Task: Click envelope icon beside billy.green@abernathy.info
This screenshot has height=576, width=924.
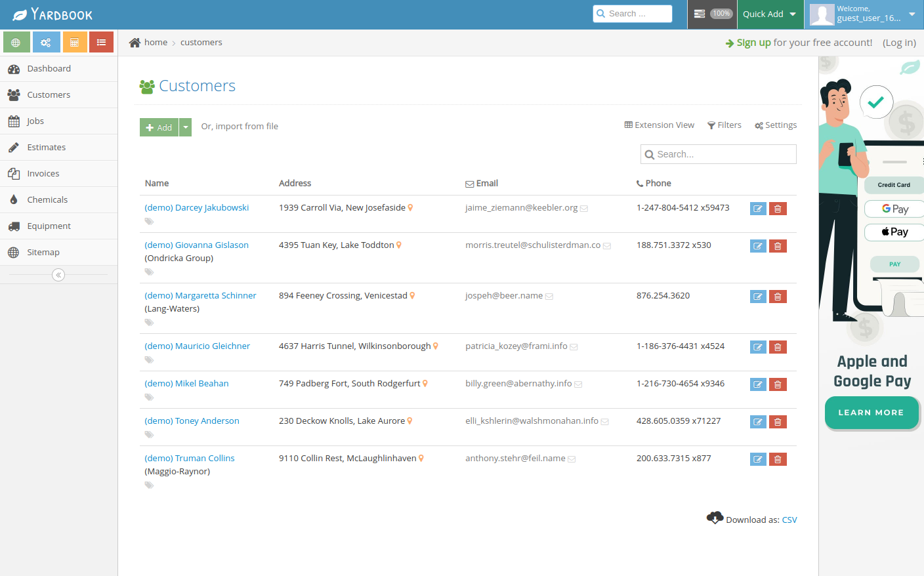Action: coord(578,384)
